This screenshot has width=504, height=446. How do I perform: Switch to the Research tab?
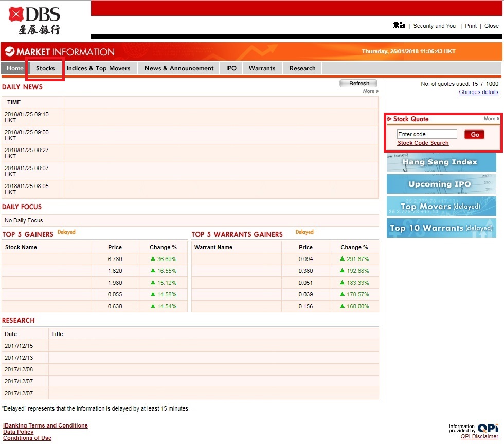(302, 68)
